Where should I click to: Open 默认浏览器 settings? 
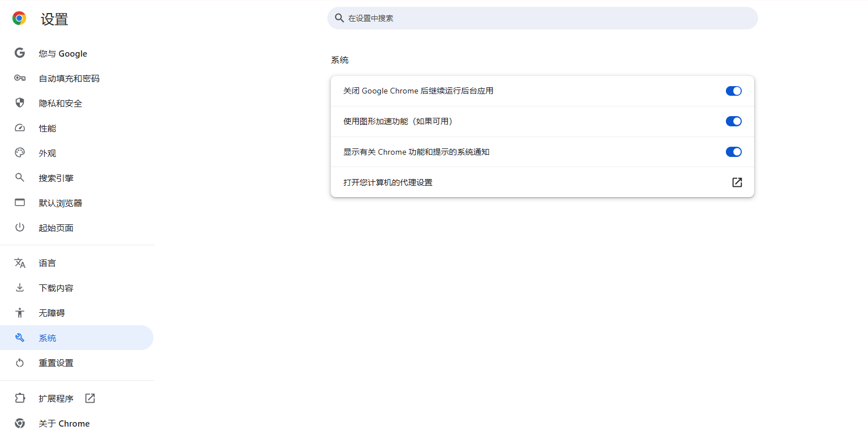pos(77,203)
